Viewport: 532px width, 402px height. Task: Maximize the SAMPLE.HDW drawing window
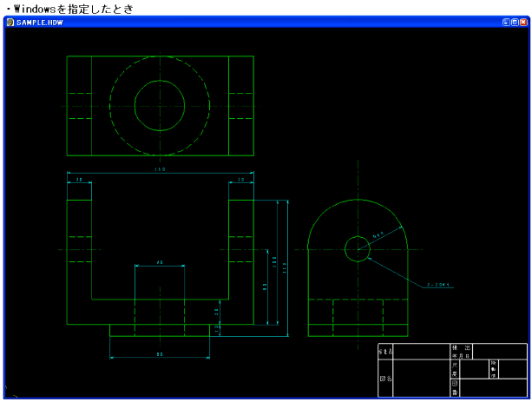[x=516, y=22]
